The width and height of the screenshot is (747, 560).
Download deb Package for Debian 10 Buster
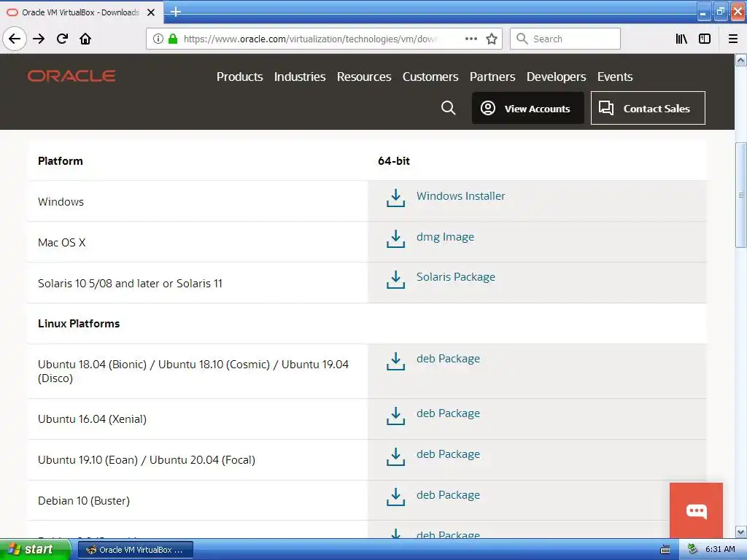(x=448, y=495)
